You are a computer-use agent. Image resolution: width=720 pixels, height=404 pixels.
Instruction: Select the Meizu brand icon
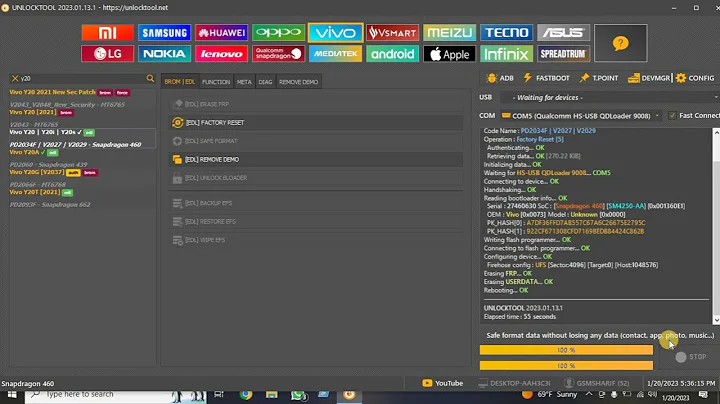[x=450, y=33]
